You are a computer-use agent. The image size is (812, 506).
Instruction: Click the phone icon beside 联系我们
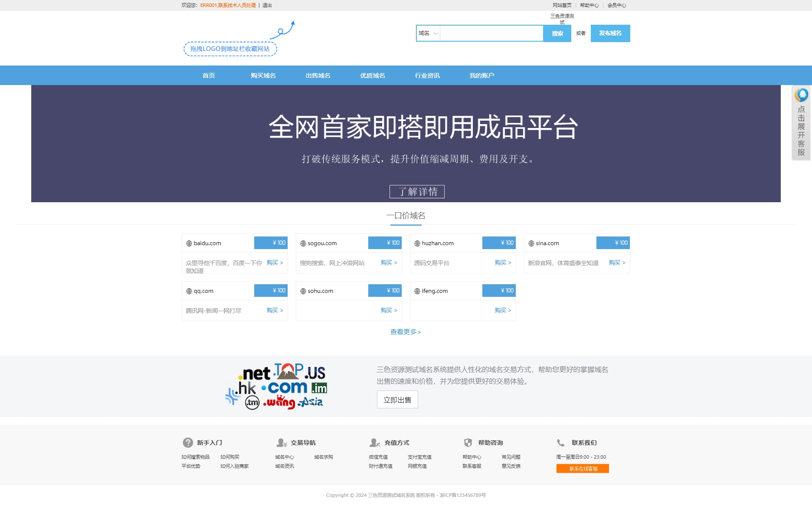[561, 442]
